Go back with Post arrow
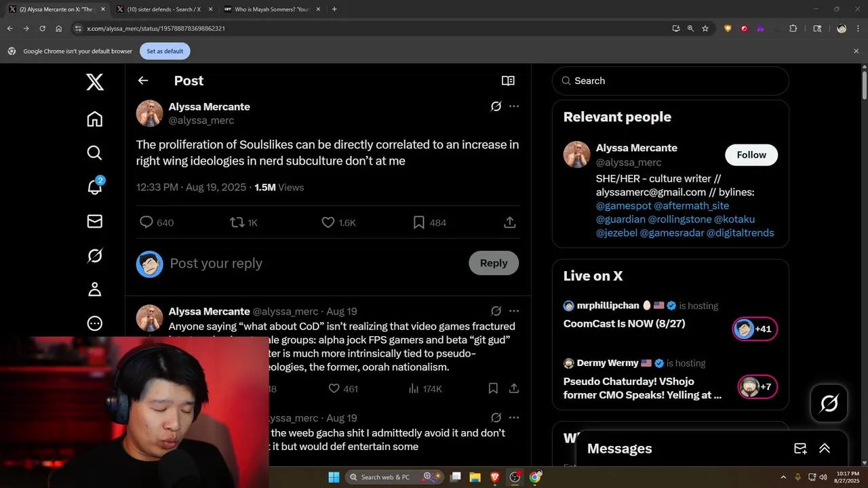Screen dimensions: 868x488 click(x=143, y=81)
